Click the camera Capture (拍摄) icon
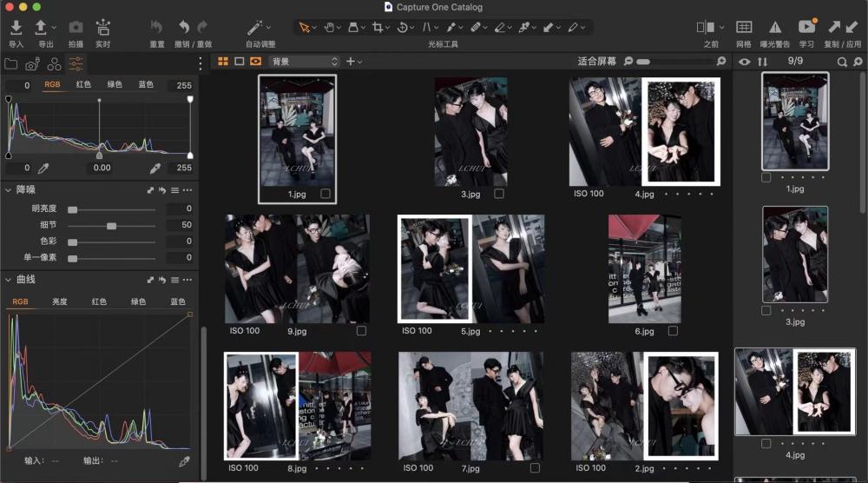868x483 pixels. 76,28
